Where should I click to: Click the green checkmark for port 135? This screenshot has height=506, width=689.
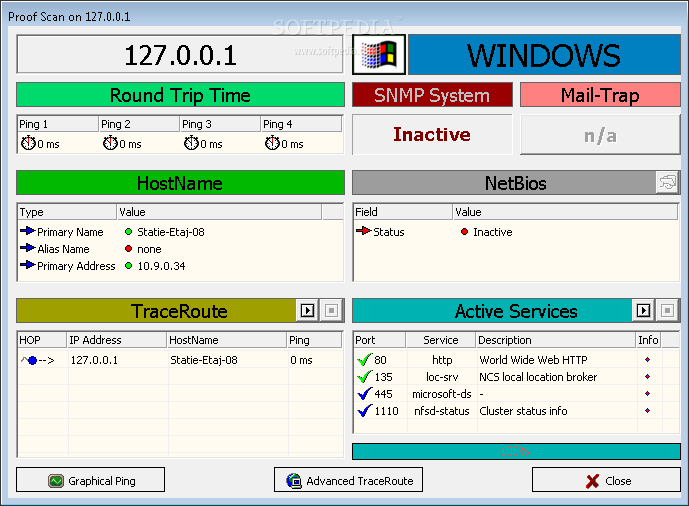365,377
